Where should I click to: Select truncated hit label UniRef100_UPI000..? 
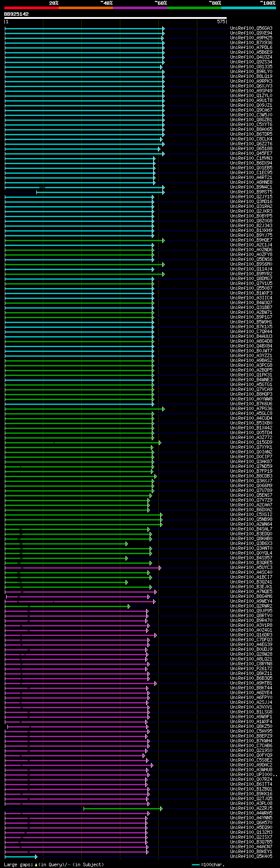(253, 774)
